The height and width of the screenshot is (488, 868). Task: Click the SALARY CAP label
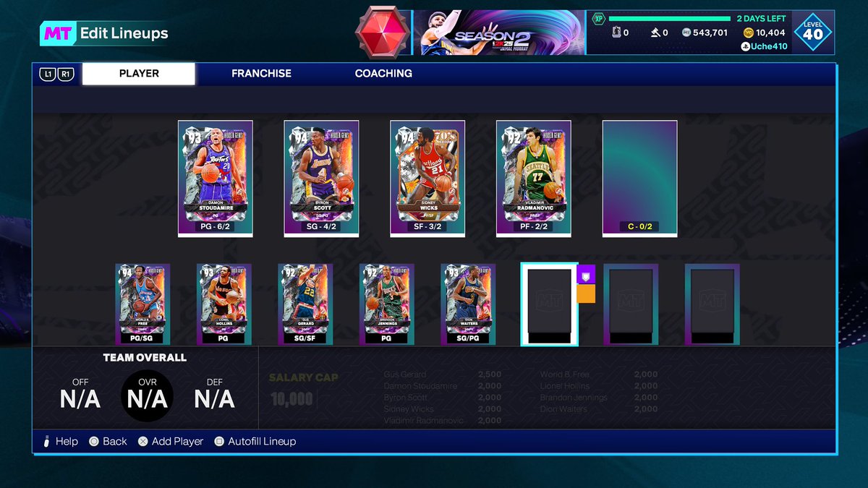(304, 377)
